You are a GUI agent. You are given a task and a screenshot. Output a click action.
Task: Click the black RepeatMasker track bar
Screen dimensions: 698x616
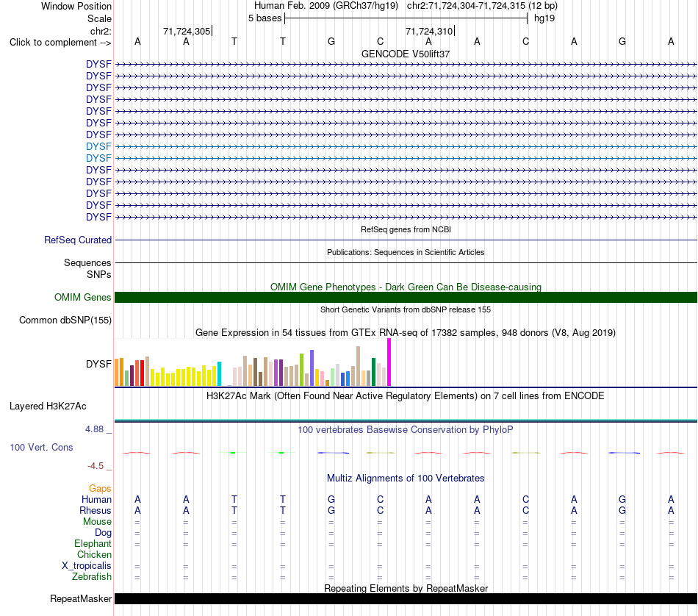tap(406, 598)
